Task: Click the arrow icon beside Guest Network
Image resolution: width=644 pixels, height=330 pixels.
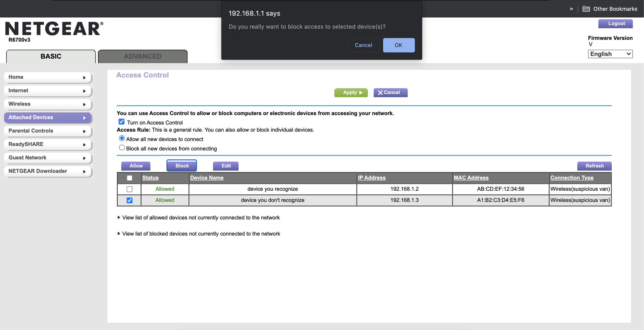Action: pyautogui.click(x=84, y=158)
